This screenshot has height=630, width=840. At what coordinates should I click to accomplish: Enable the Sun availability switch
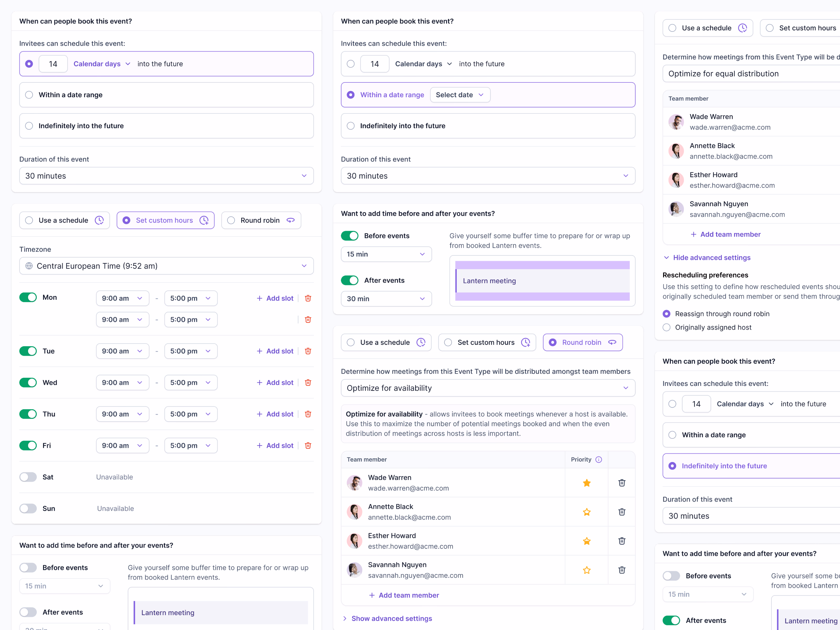pyautogui.click(x=28, y=508)
